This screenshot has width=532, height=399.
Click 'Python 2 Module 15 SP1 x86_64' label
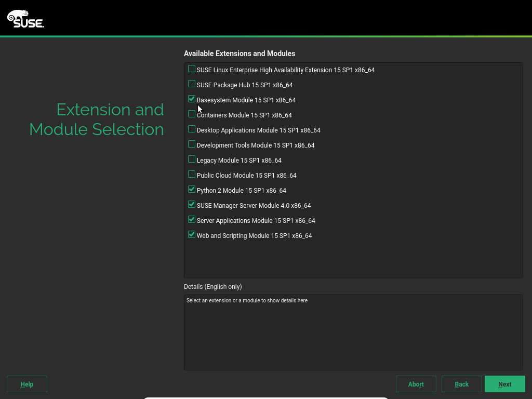pyautogui.click(x=242, y=191)
